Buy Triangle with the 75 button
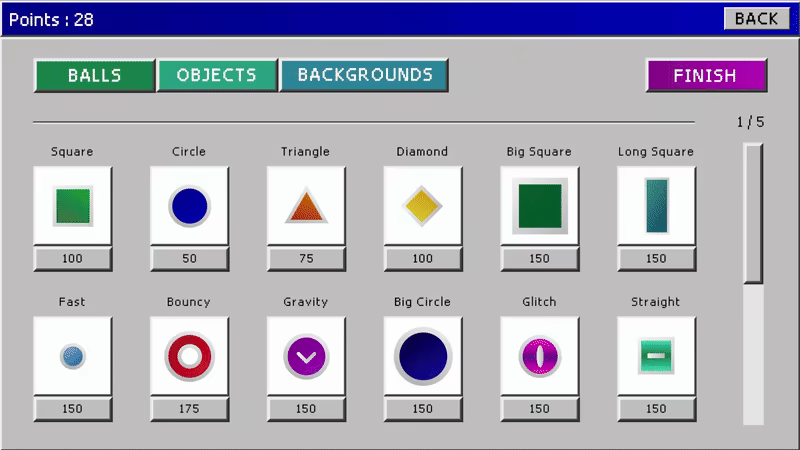Image resolution: width=800 pixels, height=450 pixels. [306, 259]
